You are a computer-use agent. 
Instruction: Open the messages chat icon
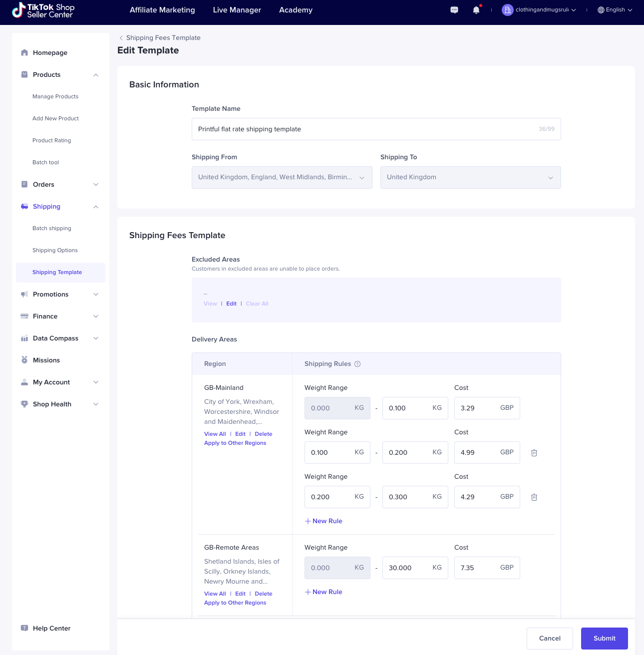coord(454,9)
